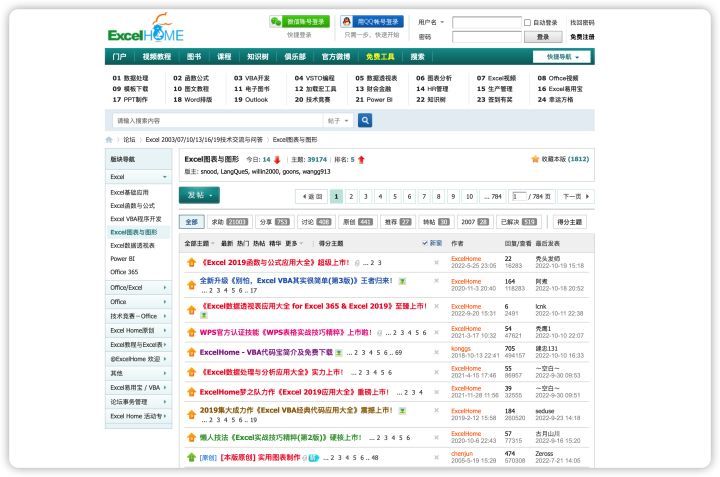Click the 找回密码 link

(x=582, y=22)
